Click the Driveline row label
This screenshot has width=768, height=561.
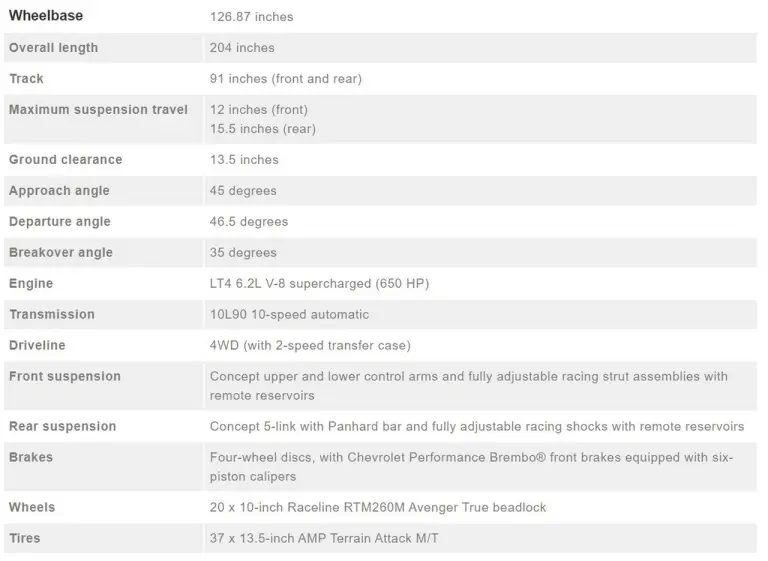click(x=37, y=346)
